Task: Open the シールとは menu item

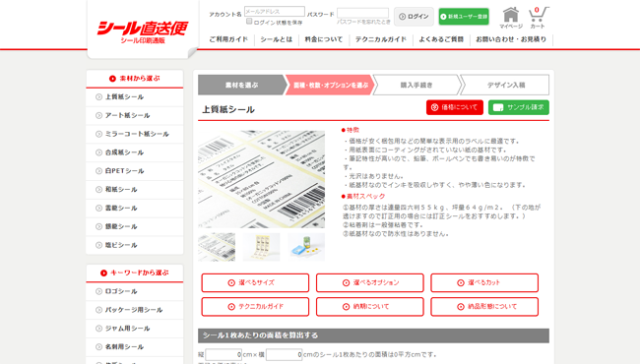Action: [x=277, y=39]
